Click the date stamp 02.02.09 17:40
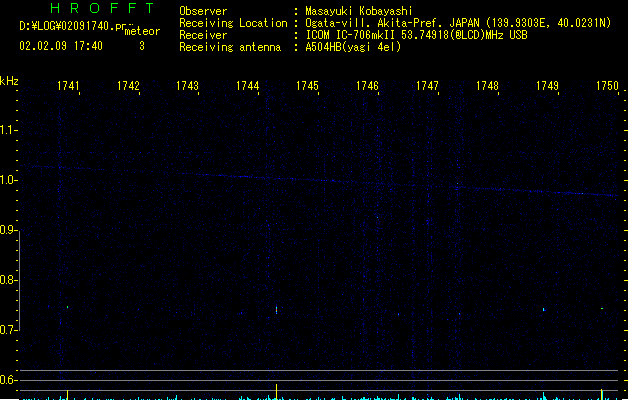This screenshot has width=629, height=400. click(61, 46)
